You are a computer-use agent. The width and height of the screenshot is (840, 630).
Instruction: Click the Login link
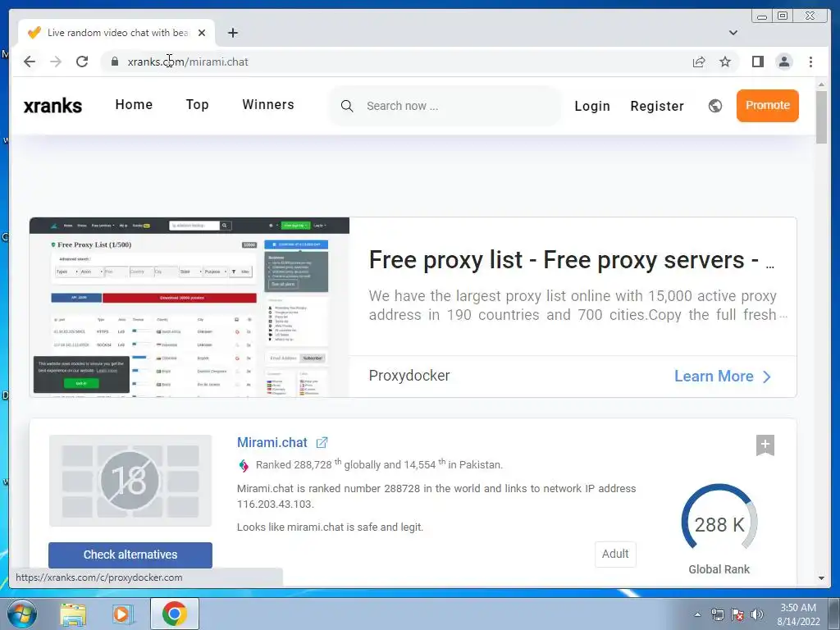click(592, 106)
